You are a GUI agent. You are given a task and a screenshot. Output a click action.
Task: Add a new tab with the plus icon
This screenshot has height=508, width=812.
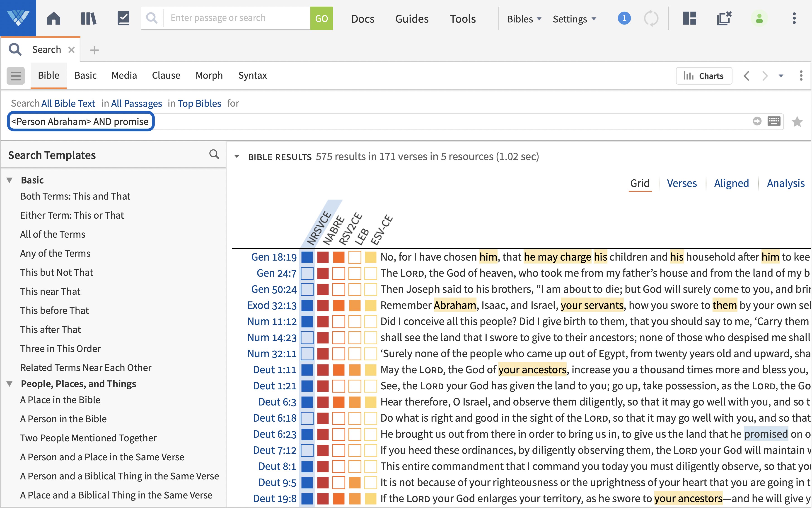pos(94,50)
